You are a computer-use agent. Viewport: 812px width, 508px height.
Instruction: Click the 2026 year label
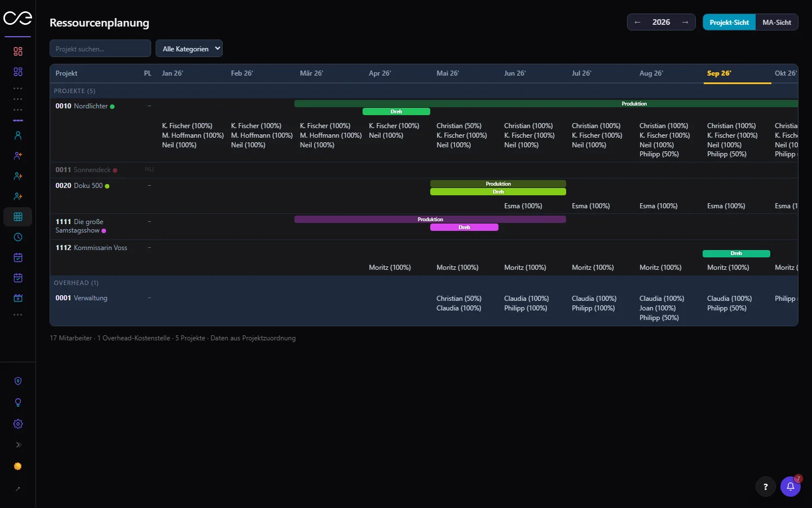(661, 22)
